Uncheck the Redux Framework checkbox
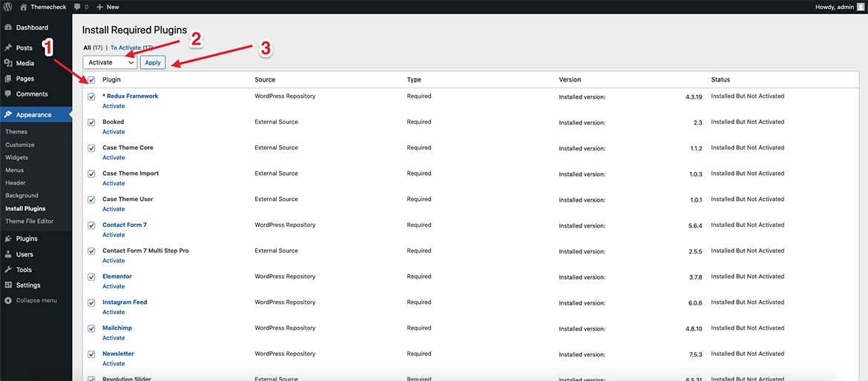The height and width of the screenshot is (381, 868). [92, 96]
